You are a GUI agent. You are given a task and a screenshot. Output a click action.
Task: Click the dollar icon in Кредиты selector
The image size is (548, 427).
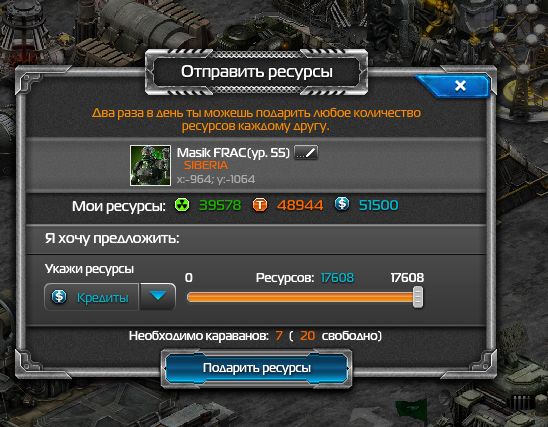59,296
